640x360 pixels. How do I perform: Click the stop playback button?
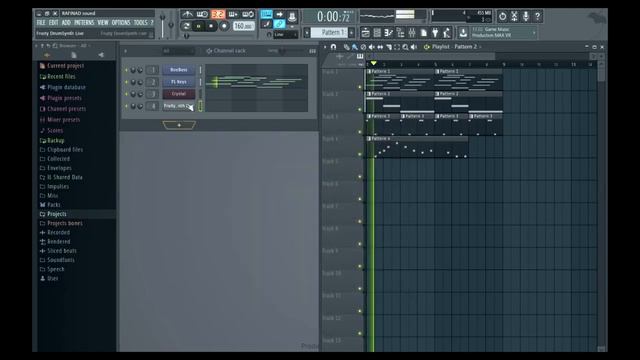211,26
